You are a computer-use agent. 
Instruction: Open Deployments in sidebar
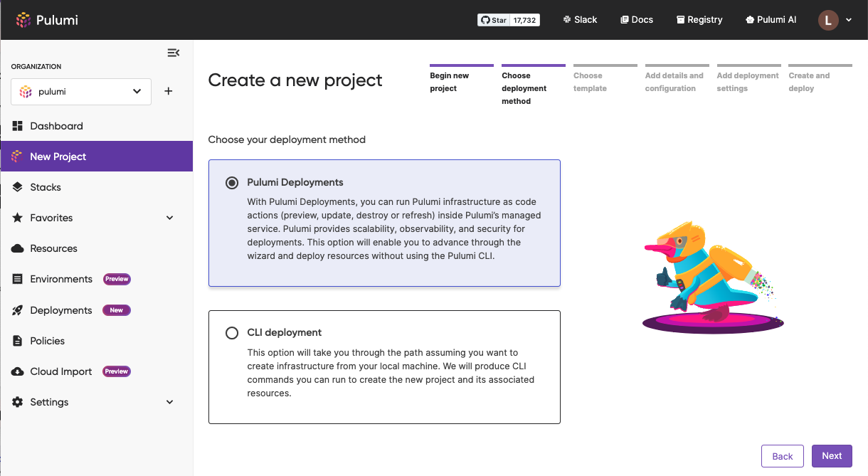pos(96,310)
